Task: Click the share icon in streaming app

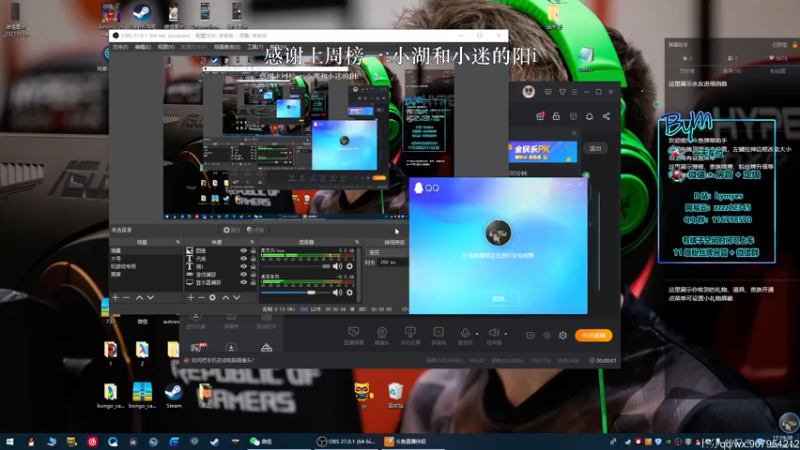Action: pyautogui.click(x=606, y=116)
